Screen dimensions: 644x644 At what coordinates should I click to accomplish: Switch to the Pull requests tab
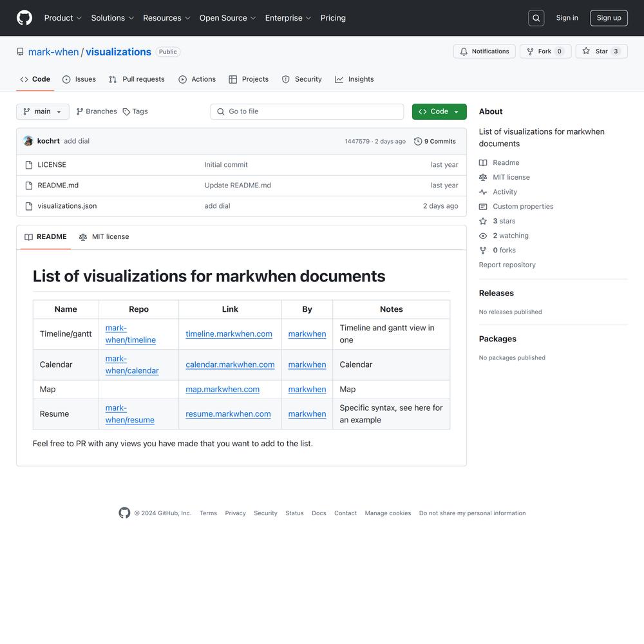click(137, 79)
